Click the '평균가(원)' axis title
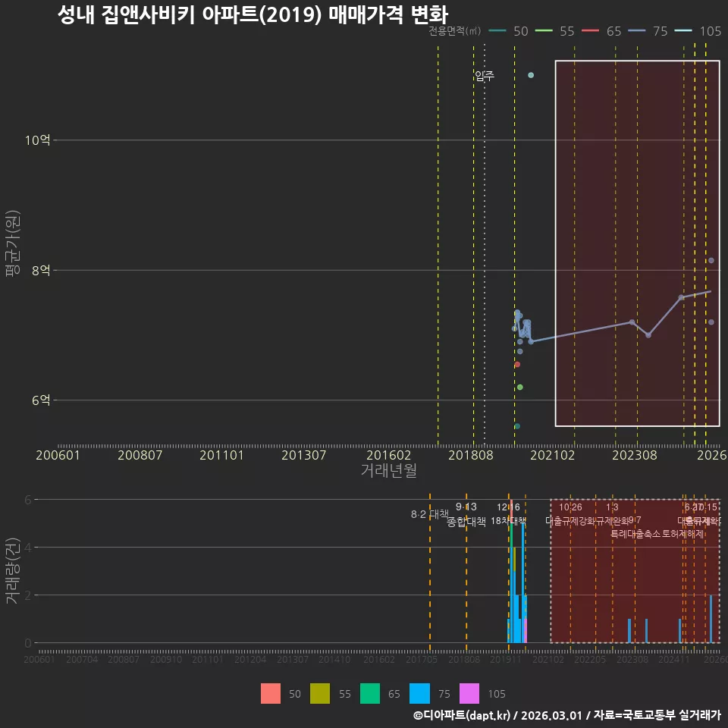The height and width of the screenshot is (728, 728). point(13,243)
